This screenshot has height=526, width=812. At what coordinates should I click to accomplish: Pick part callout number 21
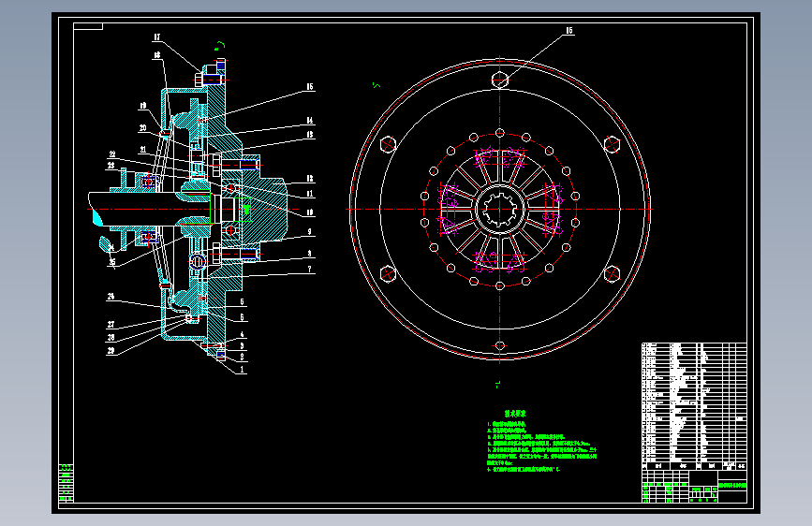click(143, 150)
